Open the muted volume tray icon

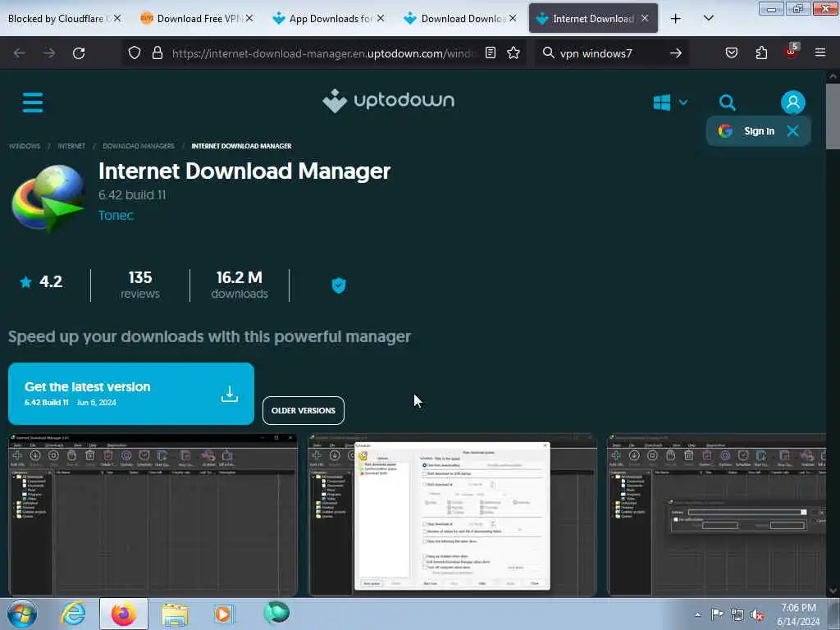coord(757,614)
